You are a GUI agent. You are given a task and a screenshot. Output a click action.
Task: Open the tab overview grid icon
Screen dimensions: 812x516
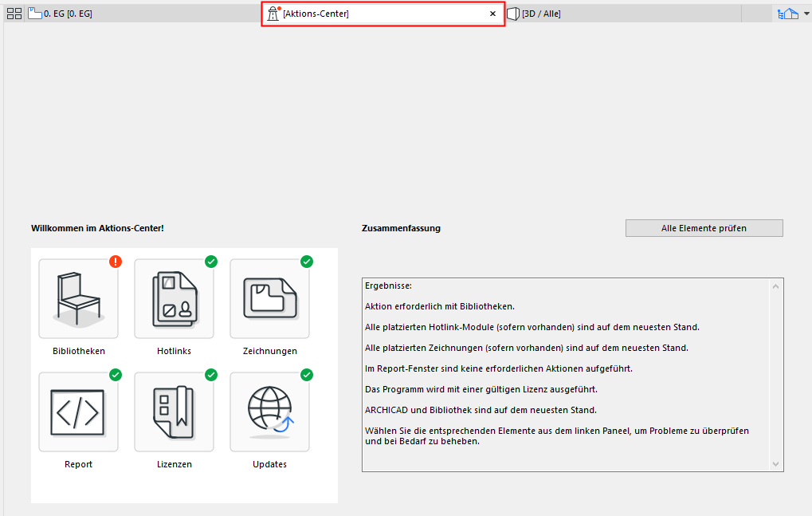pos(14,14)
